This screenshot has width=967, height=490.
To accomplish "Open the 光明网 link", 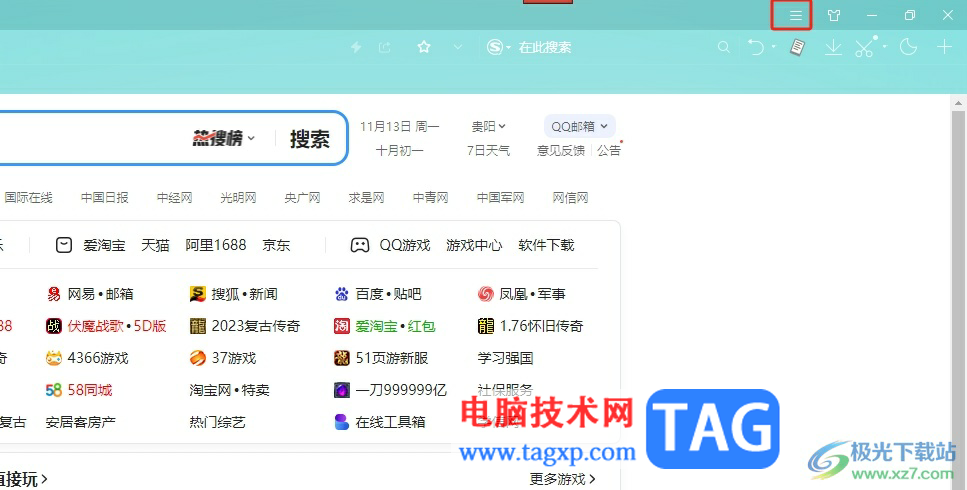I will [x=238, y=198].
